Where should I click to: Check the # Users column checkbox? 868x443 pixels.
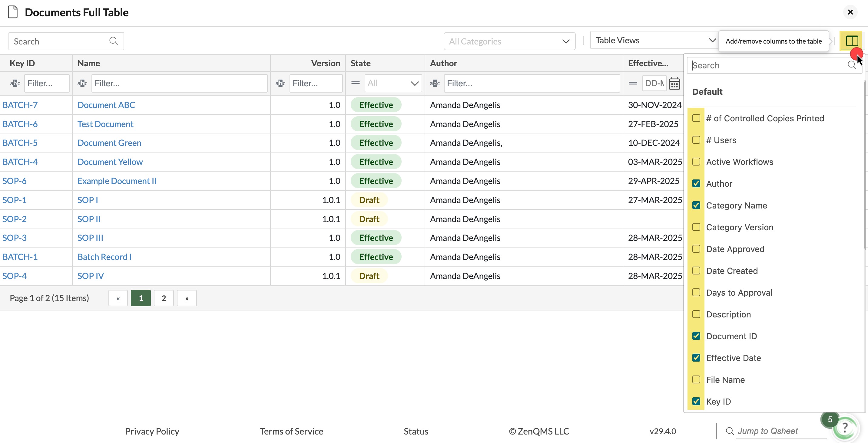click(x=696, y=140)
